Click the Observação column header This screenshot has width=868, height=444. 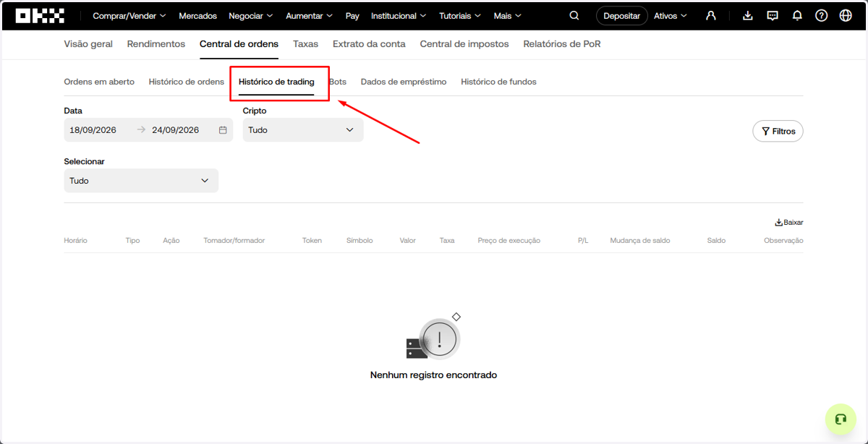tap(783, 240)
